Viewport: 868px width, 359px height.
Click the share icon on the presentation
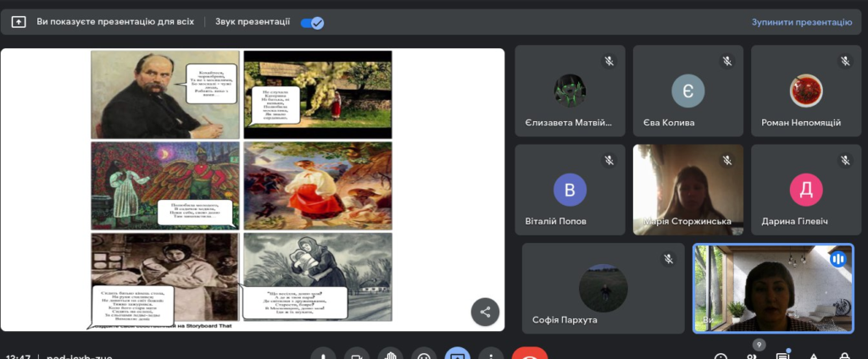point(485,312)
